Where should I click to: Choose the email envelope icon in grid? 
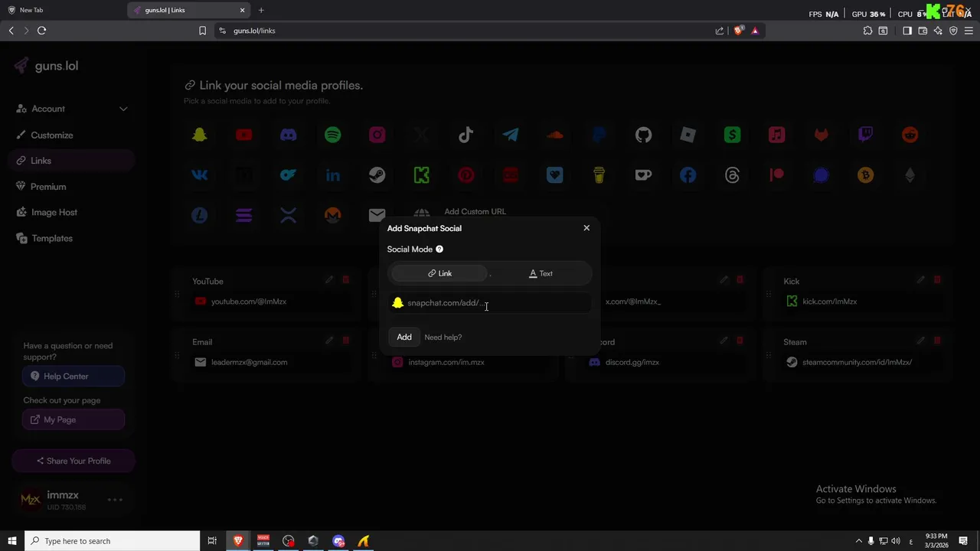(377, 216)
